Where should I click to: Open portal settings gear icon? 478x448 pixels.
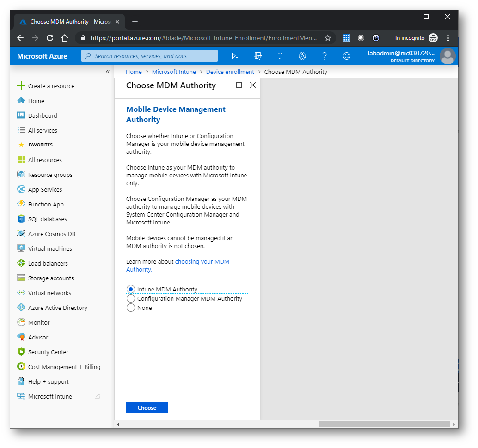point(302,56)
